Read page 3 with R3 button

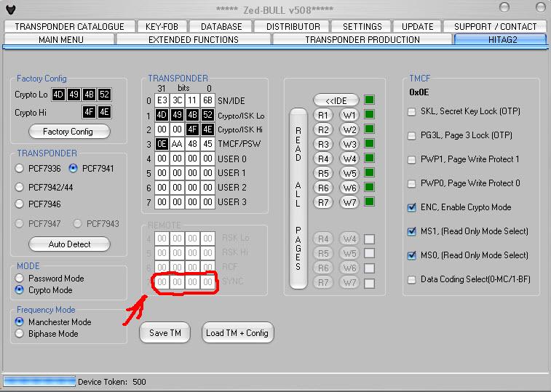click(323, 145)
